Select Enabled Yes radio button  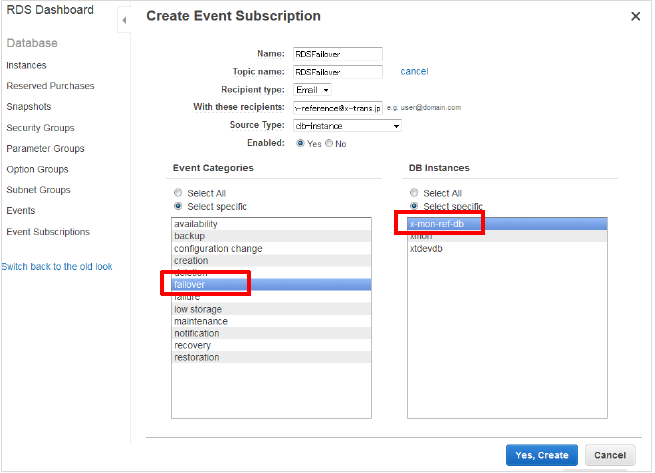click(301, 144)
